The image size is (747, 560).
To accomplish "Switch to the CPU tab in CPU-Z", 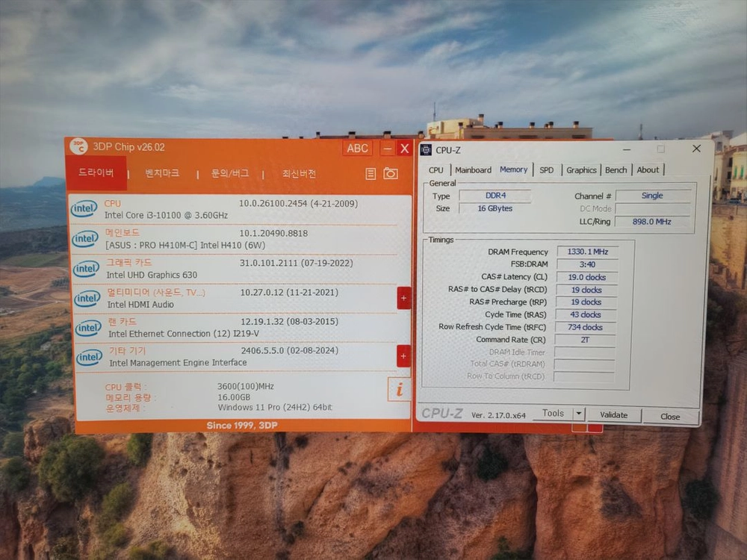I will [436, 170].
